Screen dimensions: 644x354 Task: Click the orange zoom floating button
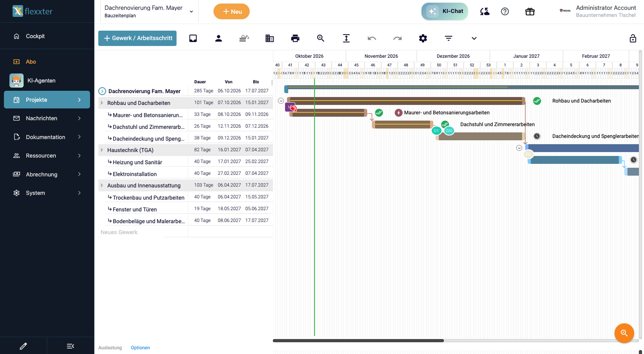click(x=624, y=333)
